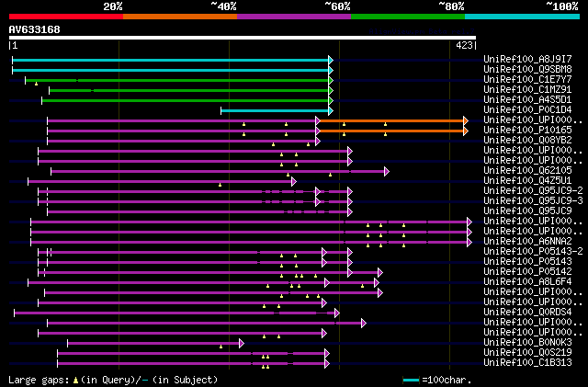The image size is (588, 387).
Task: Select the UniRef100_P10165 label
Action: 527,130
